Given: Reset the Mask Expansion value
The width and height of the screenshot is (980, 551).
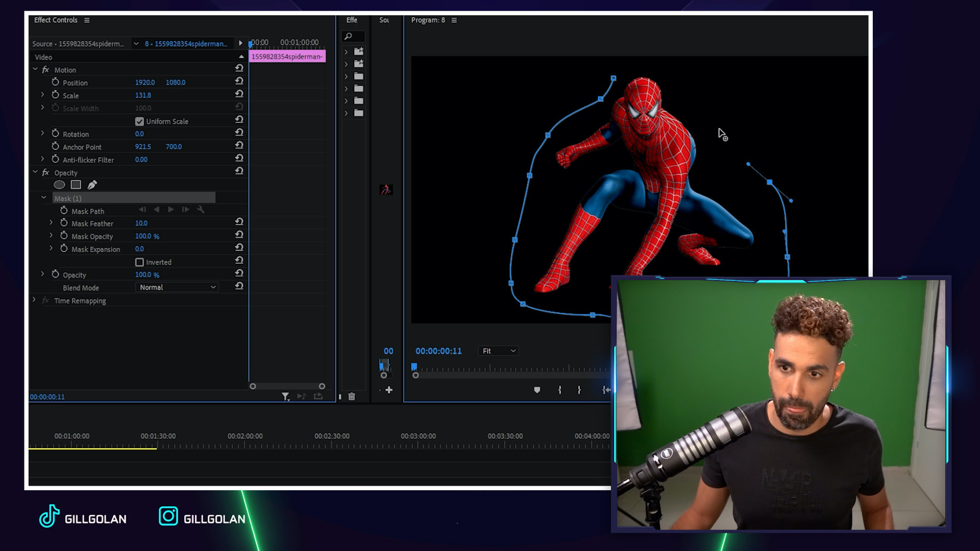Looking at the screenshot, I should 239,247.
